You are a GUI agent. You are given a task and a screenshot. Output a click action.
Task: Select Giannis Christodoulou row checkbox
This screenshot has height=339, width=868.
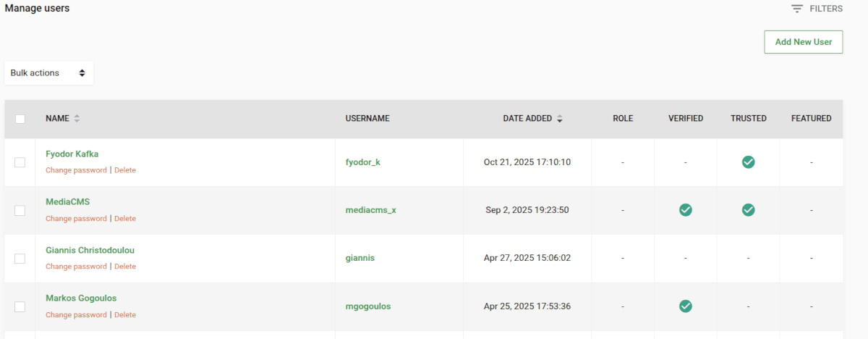pos(20,259)
